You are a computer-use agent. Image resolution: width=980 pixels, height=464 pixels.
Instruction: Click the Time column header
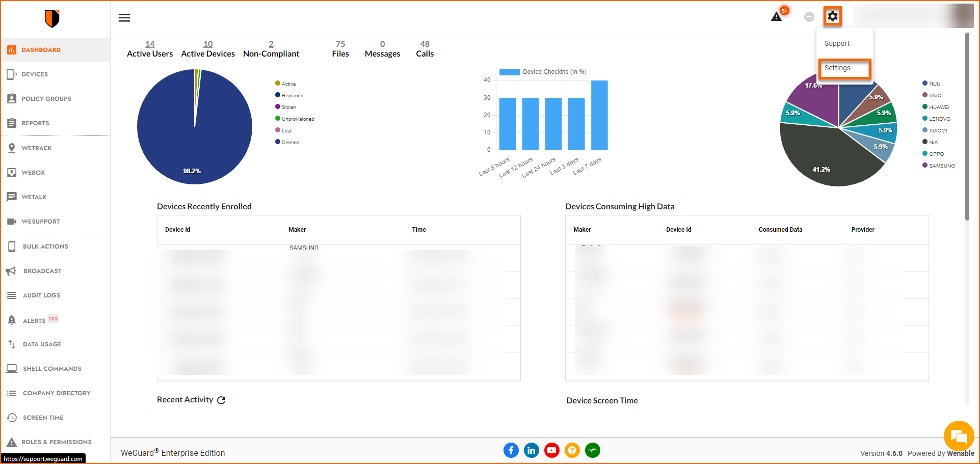coord(419,230)
